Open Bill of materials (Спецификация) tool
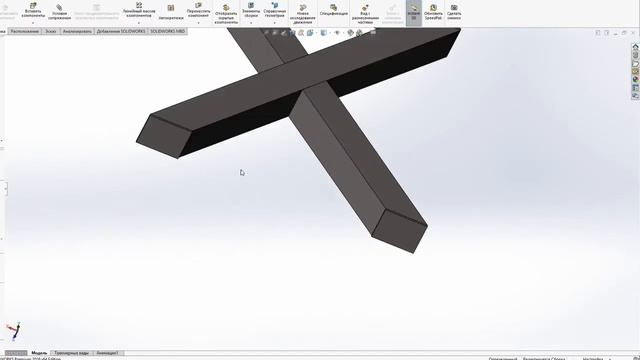Image resolution: width=640 pixels, height=360 pixels. (x=333, y=10)
